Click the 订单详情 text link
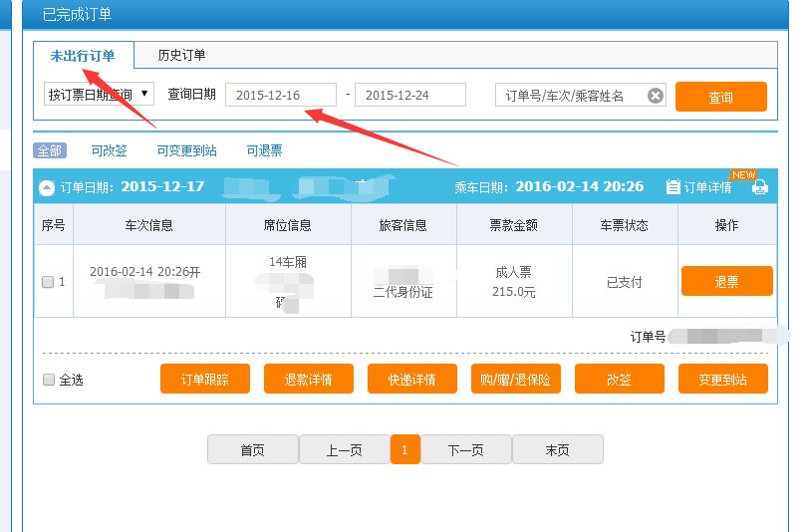The image size is (805, 532). tap(707, 187)
